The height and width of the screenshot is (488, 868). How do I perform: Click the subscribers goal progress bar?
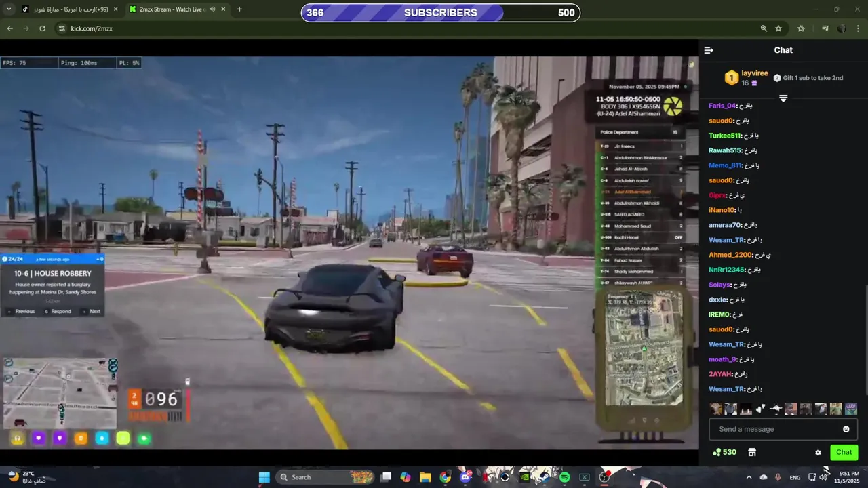441,13
